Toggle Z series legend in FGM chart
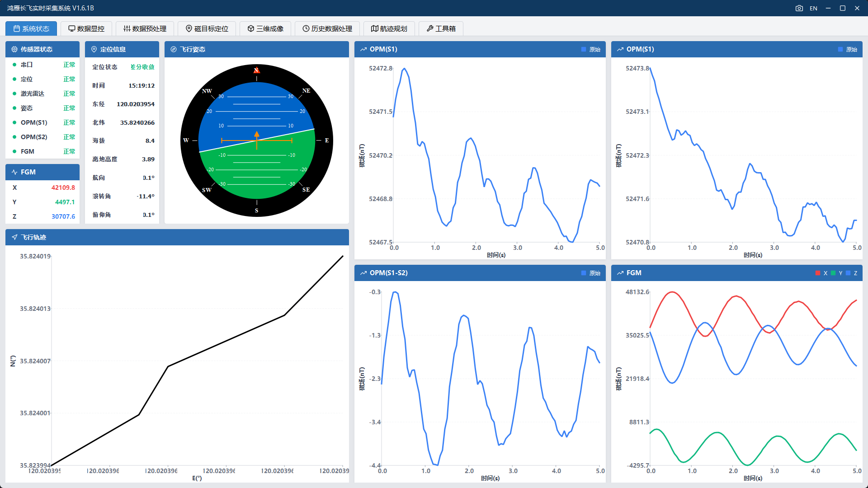Screen dimensions: 868x488 (x=852, y=273)
